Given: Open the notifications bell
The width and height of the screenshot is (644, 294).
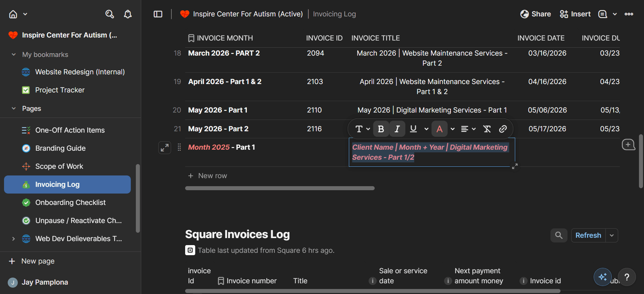Looking at the screenshot, I should [x=128, y=14].
